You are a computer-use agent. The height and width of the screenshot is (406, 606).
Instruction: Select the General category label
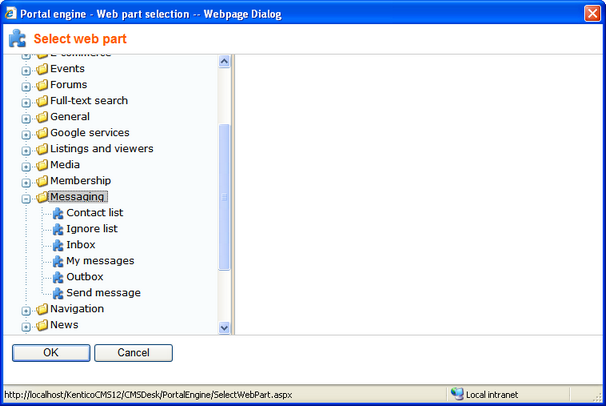pos(70,117)
